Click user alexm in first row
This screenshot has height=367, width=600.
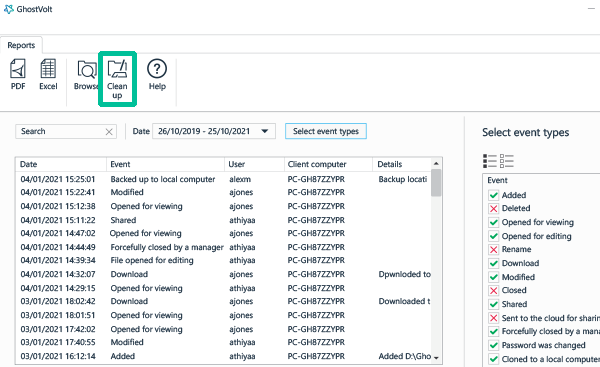(240, 179)
